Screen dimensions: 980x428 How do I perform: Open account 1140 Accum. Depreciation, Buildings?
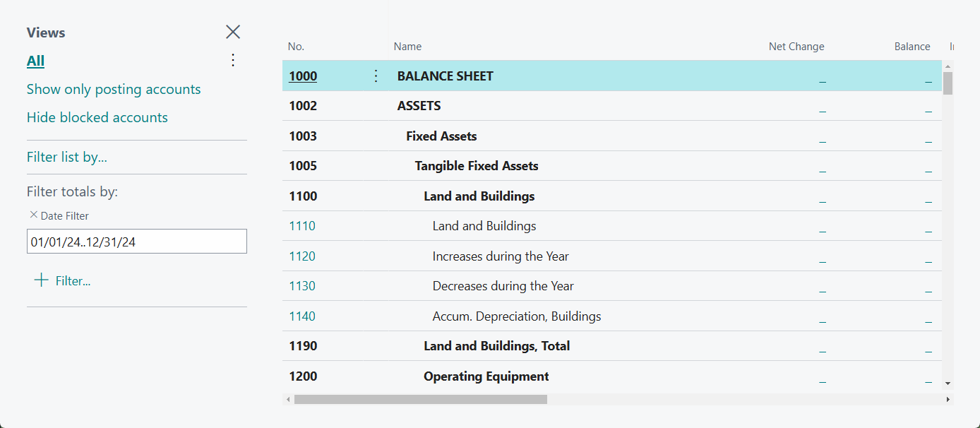click(x=301, y=316)
